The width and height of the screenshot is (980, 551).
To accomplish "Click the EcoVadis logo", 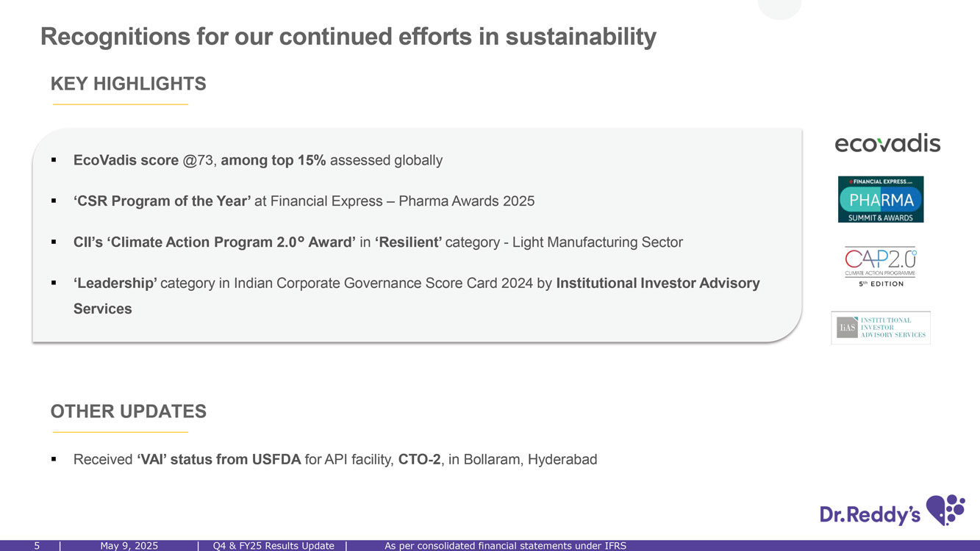I will point(887,143).
